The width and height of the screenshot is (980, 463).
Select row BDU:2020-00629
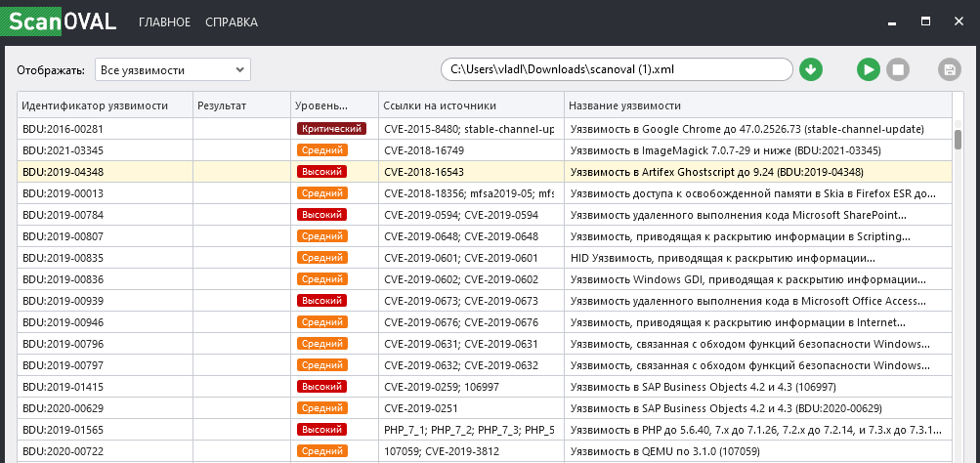click(485, 408)
